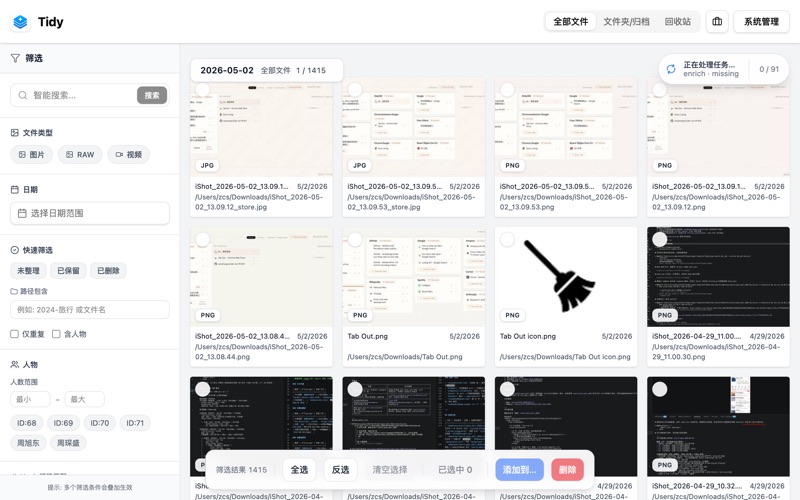Click the refresh icon in task status

click(x=671, y=69)
